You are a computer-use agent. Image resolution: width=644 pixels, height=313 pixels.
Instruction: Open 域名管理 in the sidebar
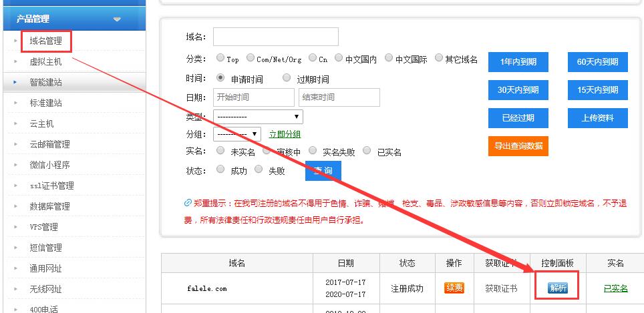(45, 41)
